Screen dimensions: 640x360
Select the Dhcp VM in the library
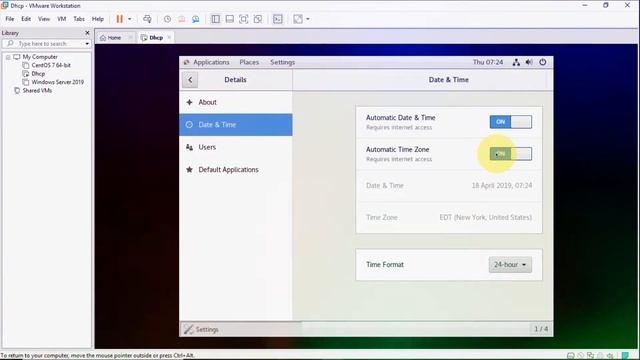pyautogui.click(x=38, y=73)
